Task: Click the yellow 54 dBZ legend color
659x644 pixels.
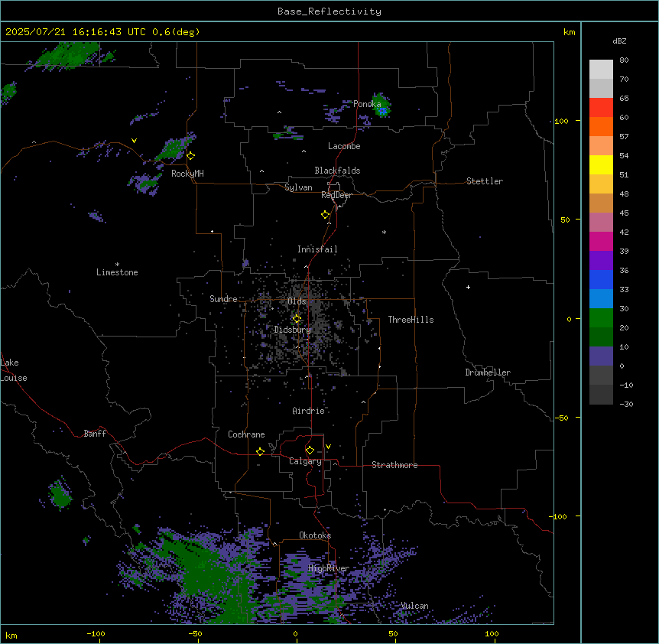Action: pos(601,164)
